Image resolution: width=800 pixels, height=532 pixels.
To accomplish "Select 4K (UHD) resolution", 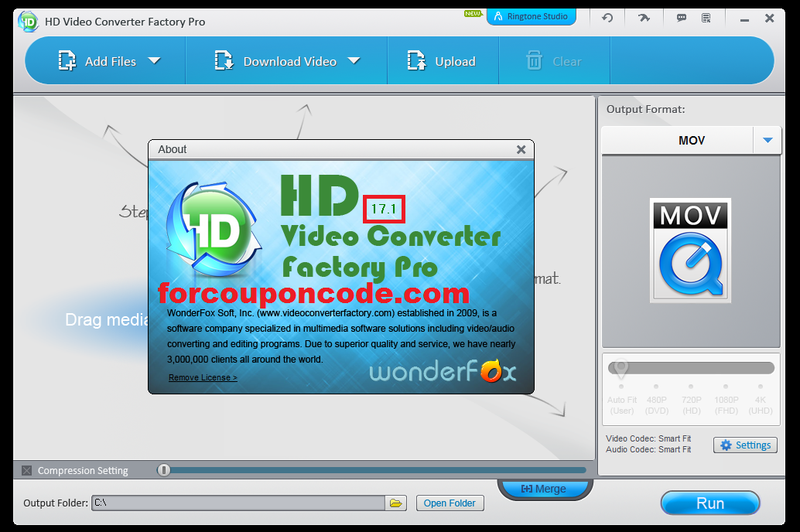I will coord(761,405).
